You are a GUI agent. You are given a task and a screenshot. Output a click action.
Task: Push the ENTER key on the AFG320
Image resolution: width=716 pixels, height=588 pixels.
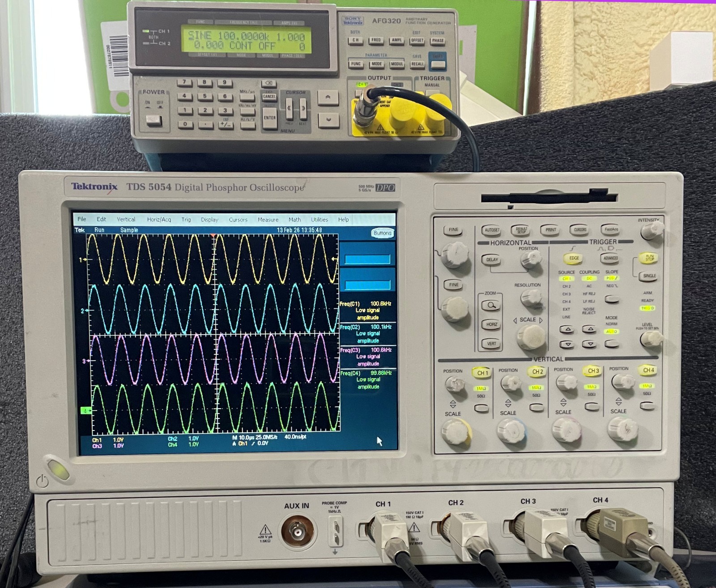[269, 118]
